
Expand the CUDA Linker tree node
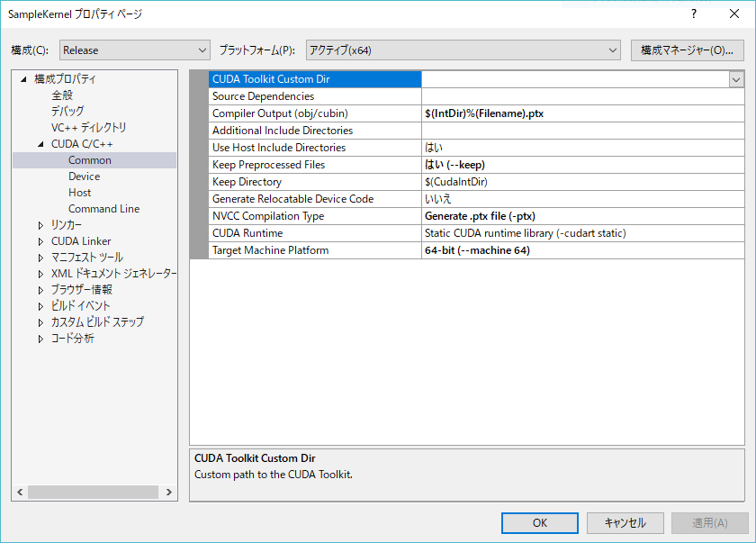click(x=40, y=240)
